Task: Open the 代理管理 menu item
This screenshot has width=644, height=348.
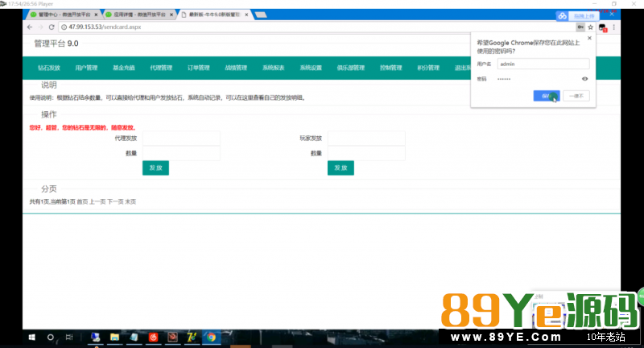Action: [161, 68]
